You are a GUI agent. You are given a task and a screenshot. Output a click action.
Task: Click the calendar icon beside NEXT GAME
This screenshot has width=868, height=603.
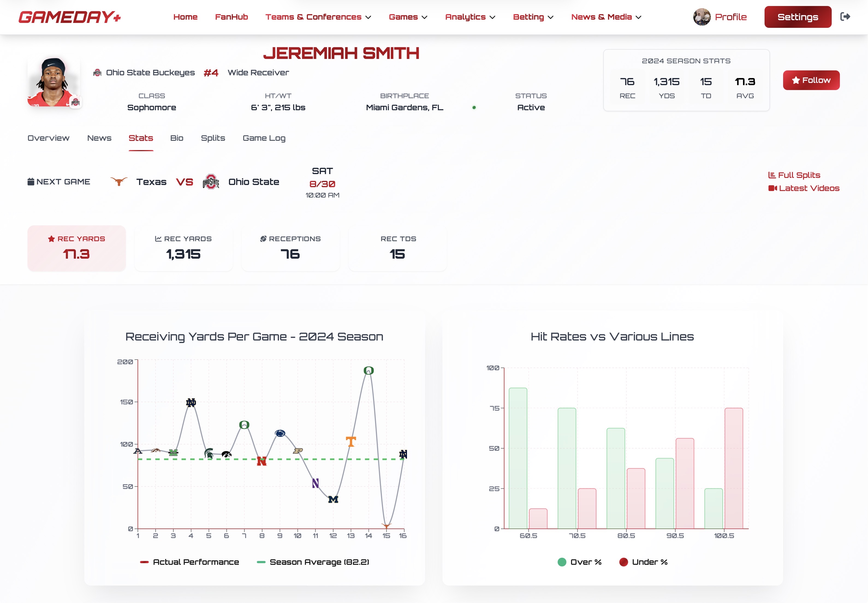pos(31,182)
